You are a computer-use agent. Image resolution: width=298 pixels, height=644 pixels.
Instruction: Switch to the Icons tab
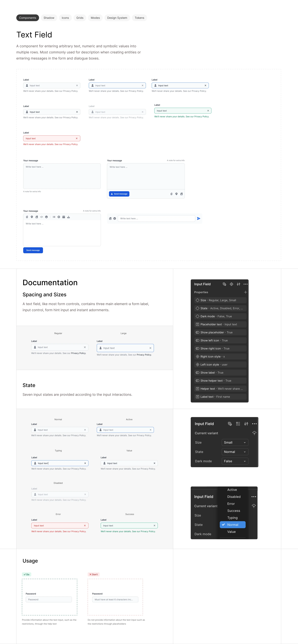65,18
